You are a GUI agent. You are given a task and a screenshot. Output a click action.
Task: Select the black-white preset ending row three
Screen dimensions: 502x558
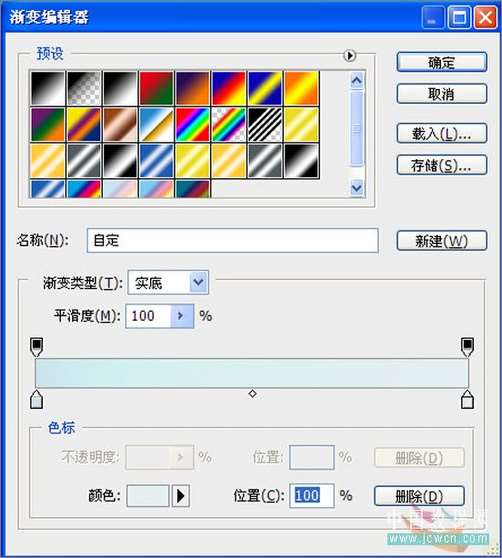(x=301, y=160)
